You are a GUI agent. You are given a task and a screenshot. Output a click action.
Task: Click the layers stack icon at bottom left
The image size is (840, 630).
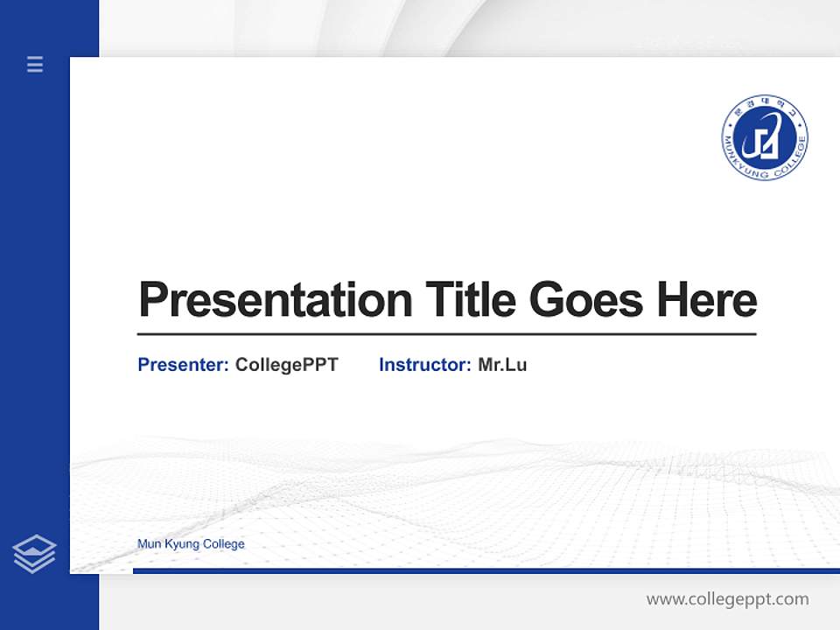tap(35, 552)
